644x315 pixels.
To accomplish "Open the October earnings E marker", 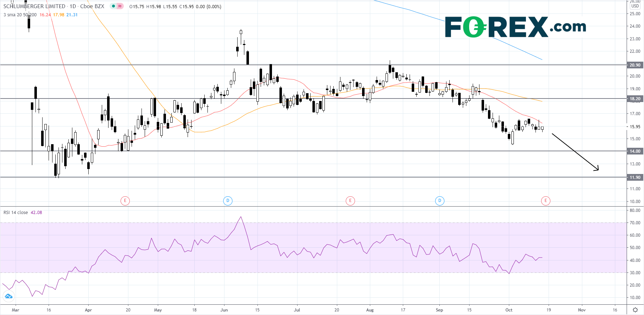I will coord(546,201).
